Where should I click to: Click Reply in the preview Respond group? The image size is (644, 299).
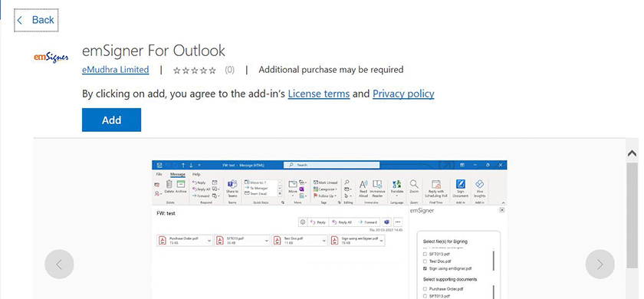click(x=199, y=182)
